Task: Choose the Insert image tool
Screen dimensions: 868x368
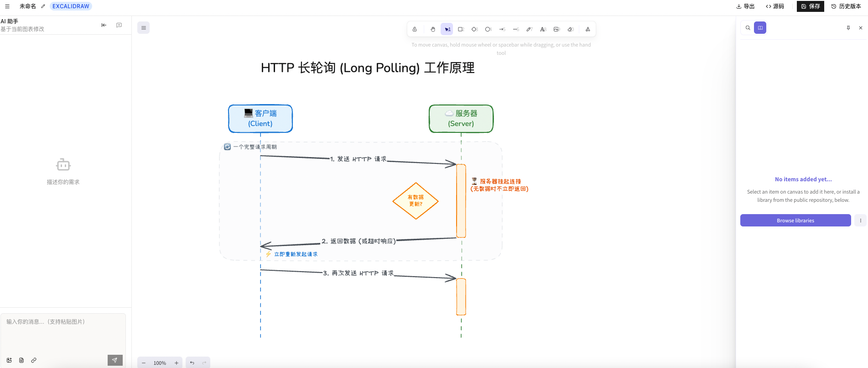Action: coord(556,29)
